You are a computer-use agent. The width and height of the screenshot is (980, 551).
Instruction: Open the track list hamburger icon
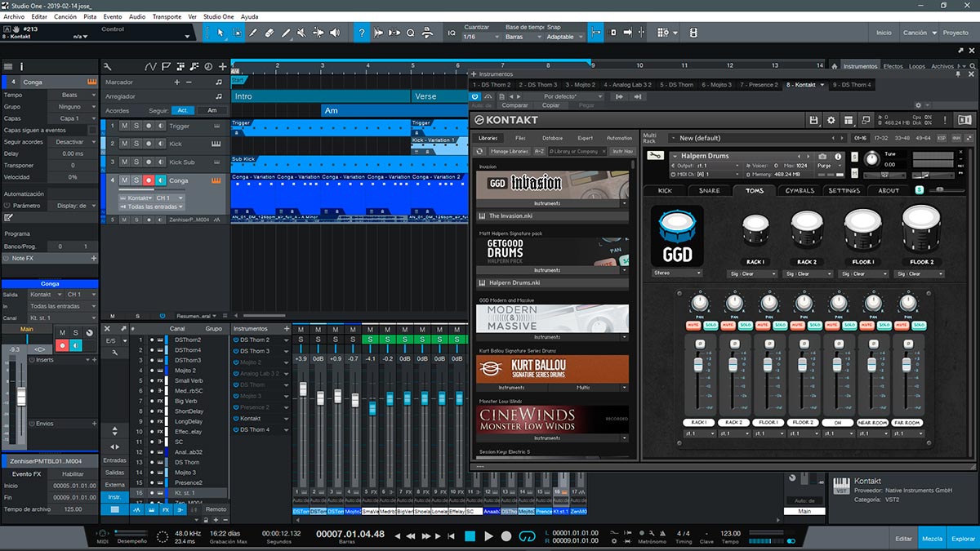pos(8,66)
